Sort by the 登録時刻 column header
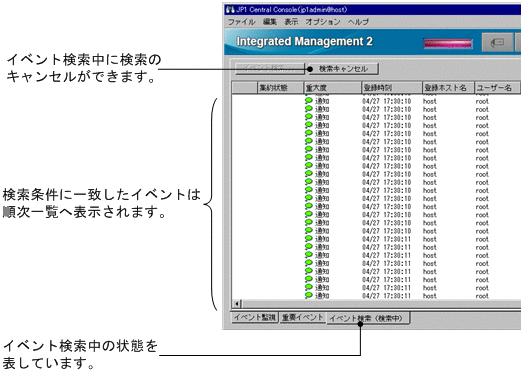The width and height of the screenshot is (524, 375). point(392,88)
